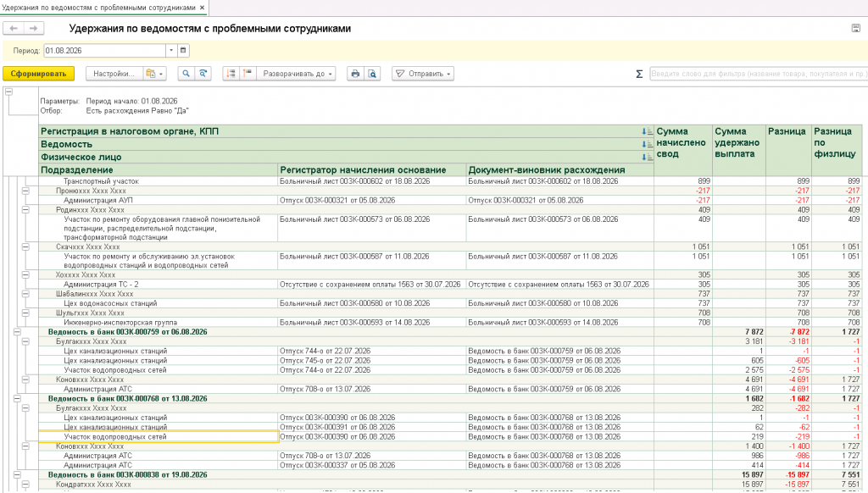Open the Настройки... button

(x=114, y=74)
